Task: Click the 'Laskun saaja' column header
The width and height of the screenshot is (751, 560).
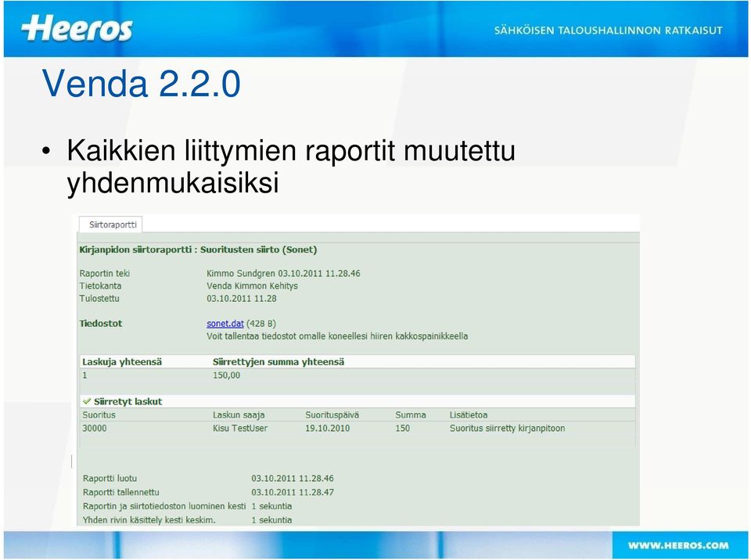Action: (239, 415)
